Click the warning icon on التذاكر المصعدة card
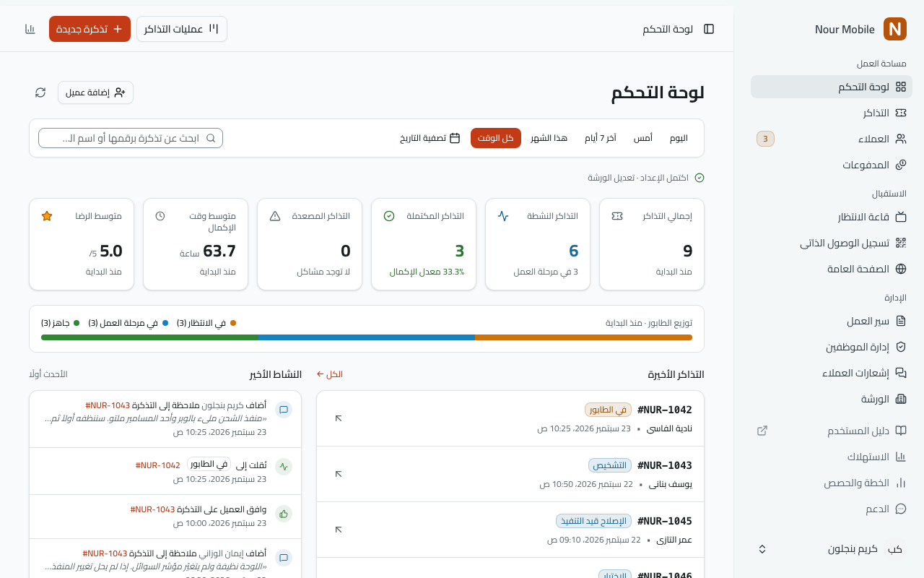 275,216
